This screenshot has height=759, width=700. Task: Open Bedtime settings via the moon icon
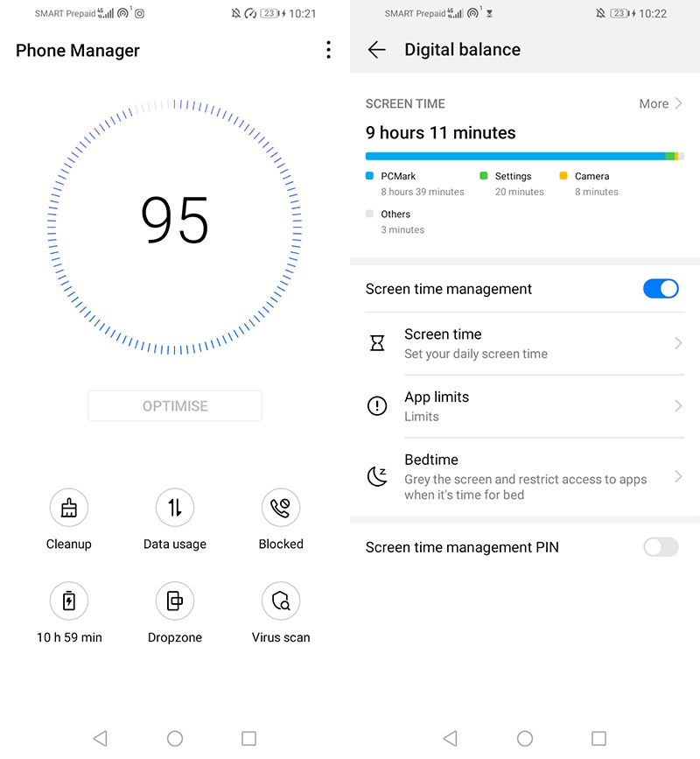point(376,476)
